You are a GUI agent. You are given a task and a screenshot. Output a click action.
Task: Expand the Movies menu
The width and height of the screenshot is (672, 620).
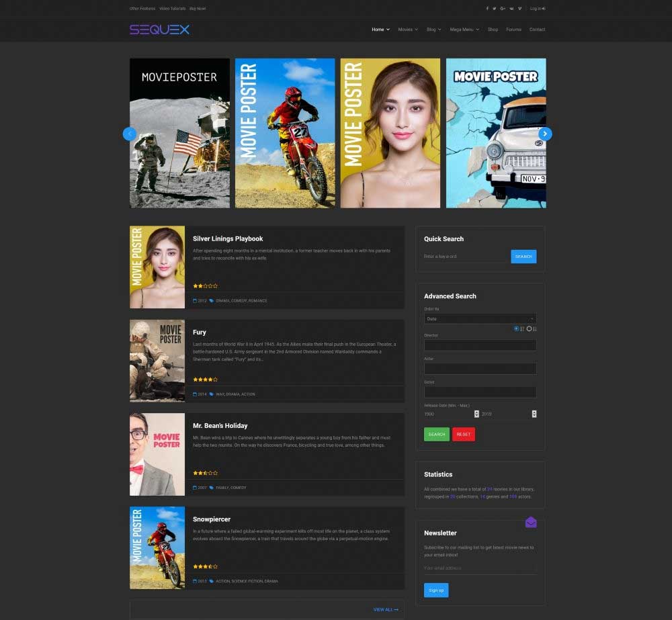tap(408, 30)
